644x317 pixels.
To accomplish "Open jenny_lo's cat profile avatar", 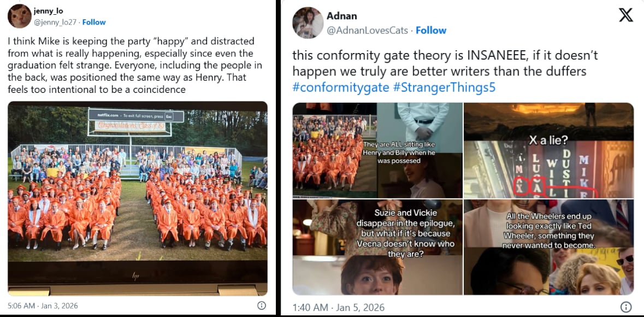I will [19, 16].
